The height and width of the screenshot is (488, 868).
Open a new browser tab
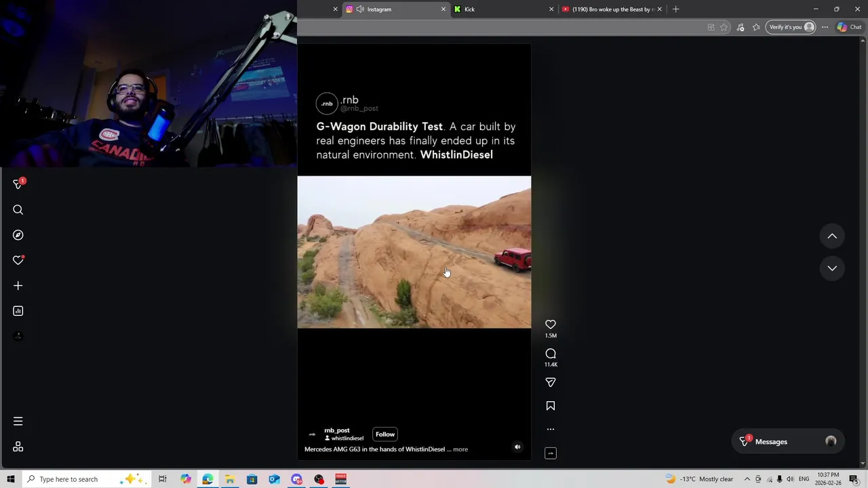[675, 9]
